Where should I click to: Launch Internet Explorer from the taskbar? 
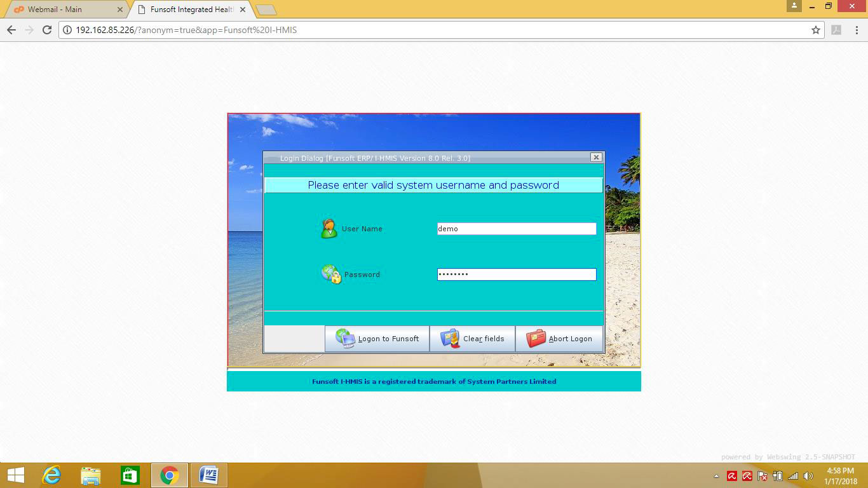[51, 475]
